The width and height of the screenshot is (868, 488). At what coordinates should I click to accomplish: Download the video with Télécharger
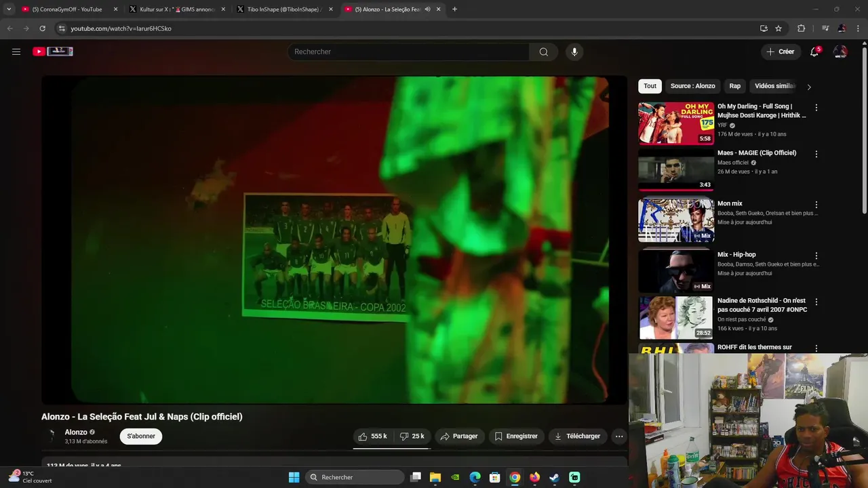click(x=577, y=436)
